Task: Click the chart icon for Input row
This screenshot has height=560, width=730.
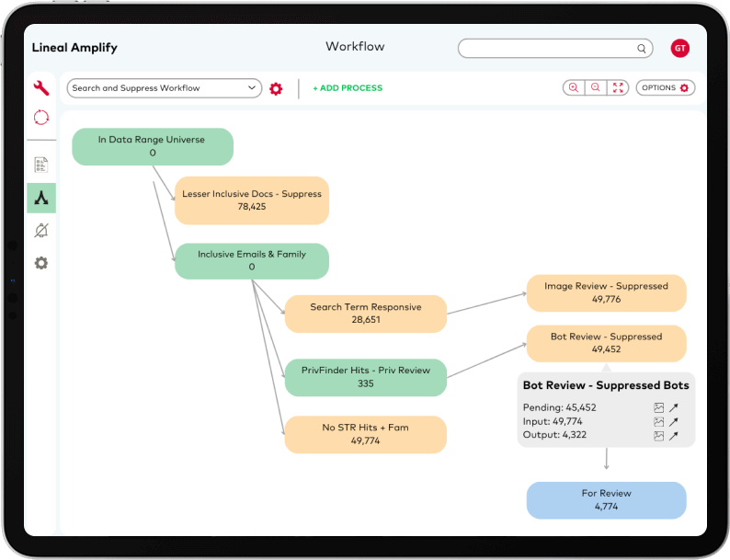Action: 658,422
